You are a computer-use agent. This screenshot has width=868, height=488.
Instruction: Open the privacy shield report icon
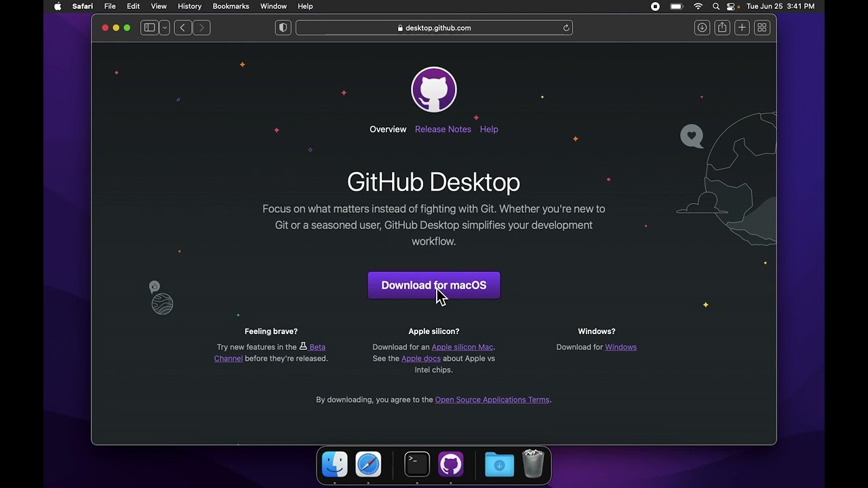point(283,28)
